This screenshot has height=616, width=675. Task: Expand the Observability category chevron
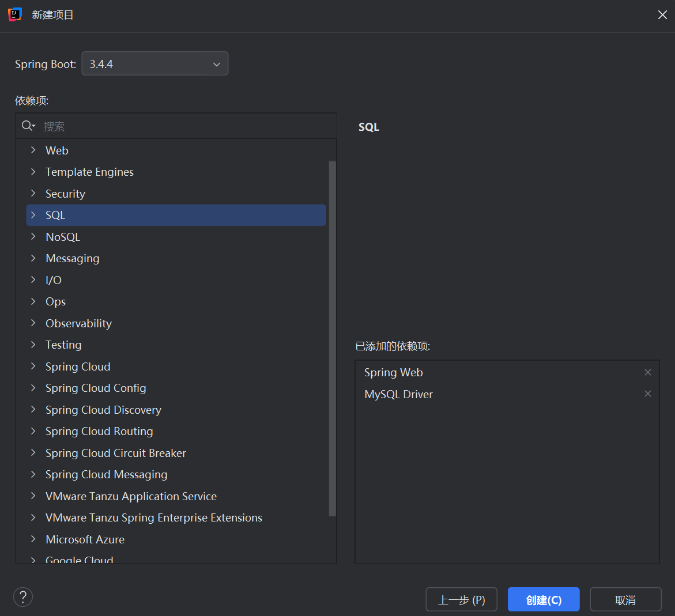pos(33,323)
